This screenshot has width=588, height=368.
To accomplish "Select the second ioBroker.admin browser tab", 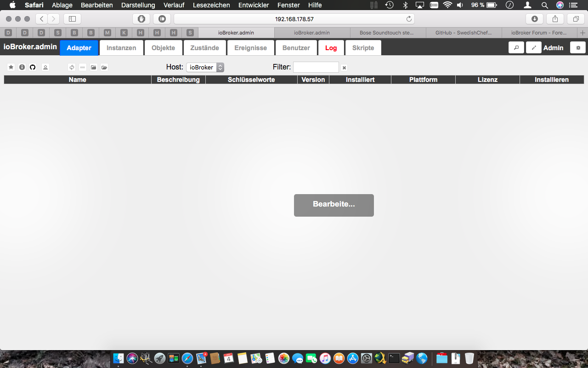I will click(312, 33).
